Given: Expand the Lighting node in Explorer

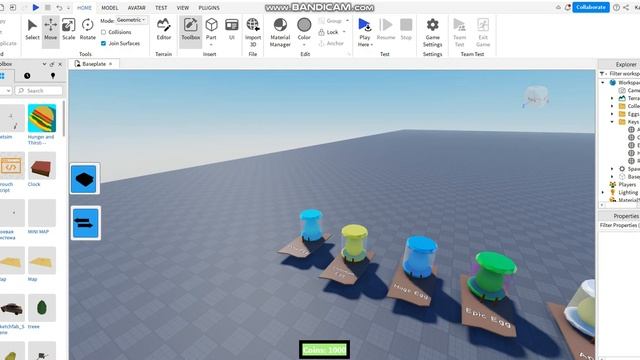Looking at the screenshot, I should pos(603,192).
